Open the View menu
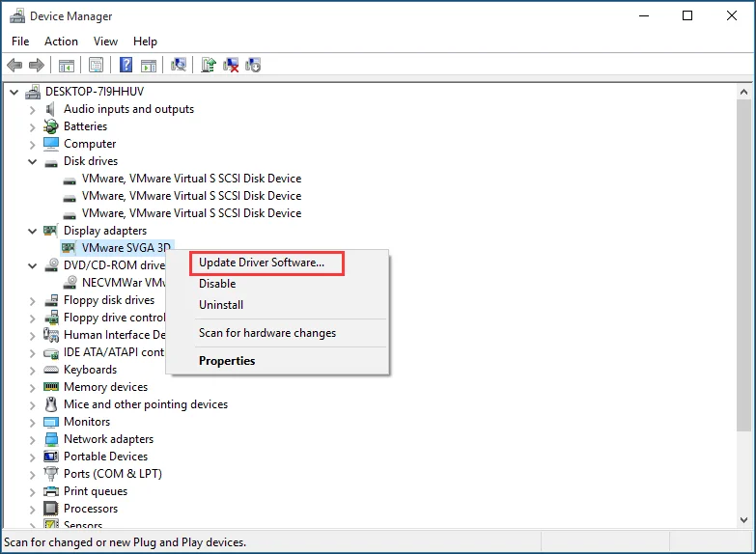The width and height of the screenshot is (756, 554). [105, 42]
